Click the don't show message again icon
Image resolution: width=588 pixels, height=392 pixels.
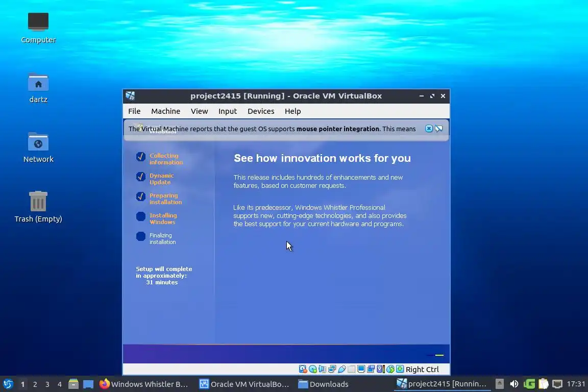pyautogui.click(x=439, y=129)
